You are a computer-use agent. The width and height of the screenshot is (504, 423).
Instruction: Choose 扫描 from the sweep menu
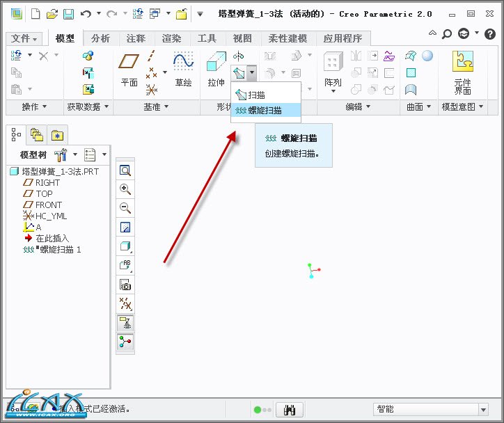coord(266,95)
